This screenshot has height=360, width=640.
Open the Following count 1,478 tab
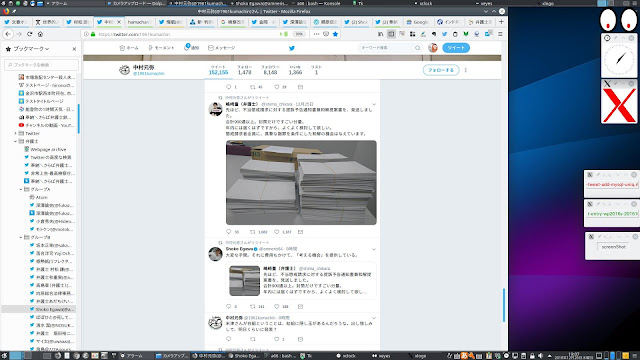[x=244, y=70]
